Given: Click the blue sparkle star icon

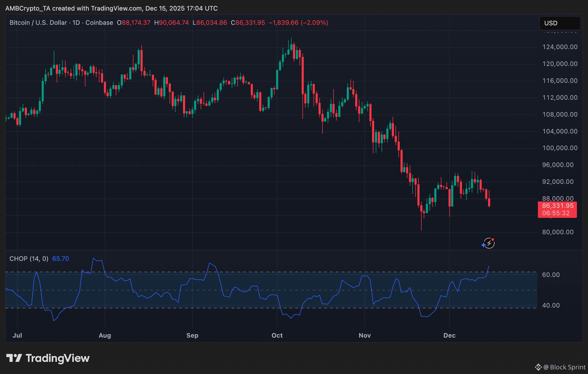Looking at the screenshot, I should click(483, 245).
